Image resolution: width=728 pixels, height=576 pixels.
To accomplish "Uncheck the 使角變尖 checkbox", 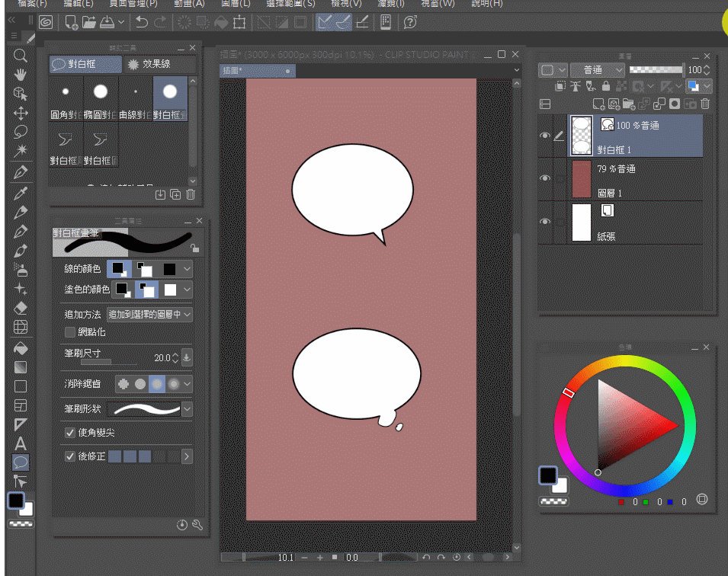I will click(70, 433).
